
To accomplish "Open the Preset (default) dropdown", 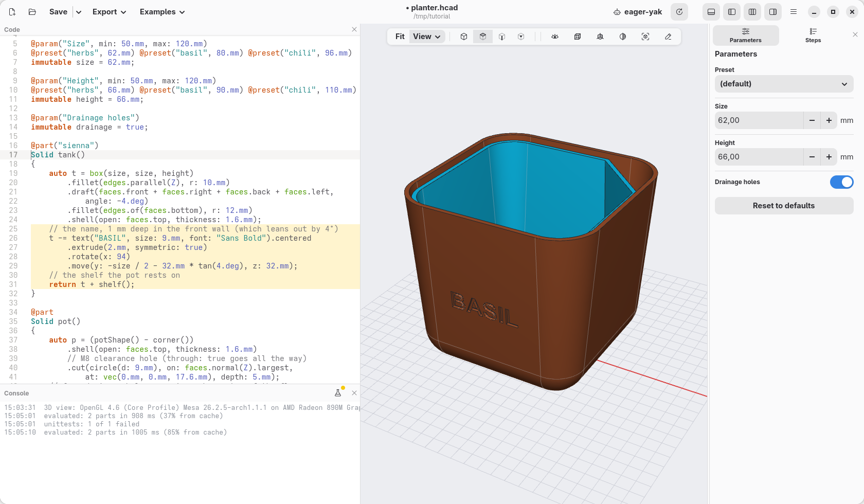I will point(784,84).
